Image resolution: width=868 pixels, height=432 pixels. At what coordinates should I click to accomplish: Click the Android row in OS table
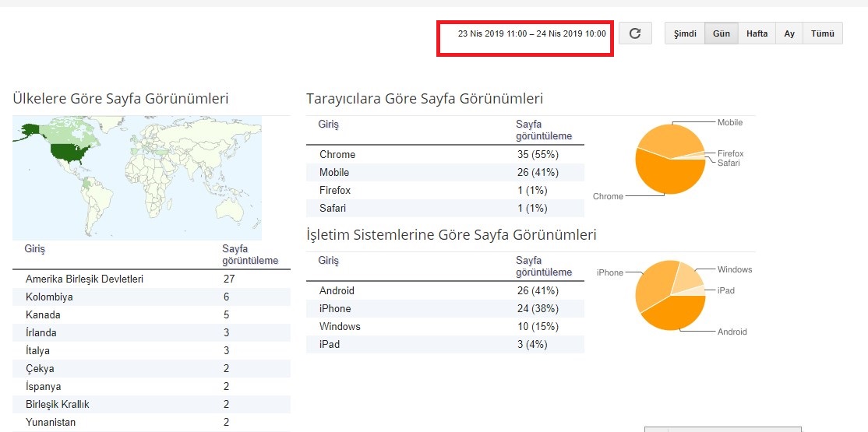445,290
